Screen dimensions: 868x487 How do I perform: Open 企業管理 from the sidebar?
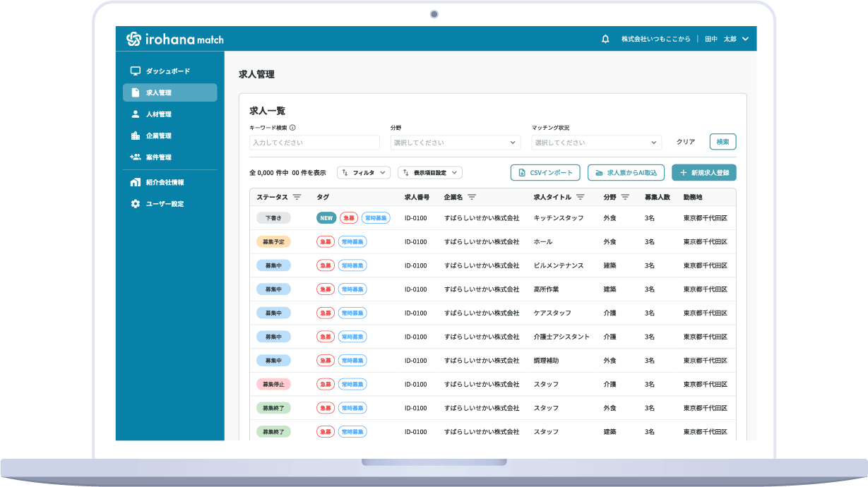tap(158, 136)
